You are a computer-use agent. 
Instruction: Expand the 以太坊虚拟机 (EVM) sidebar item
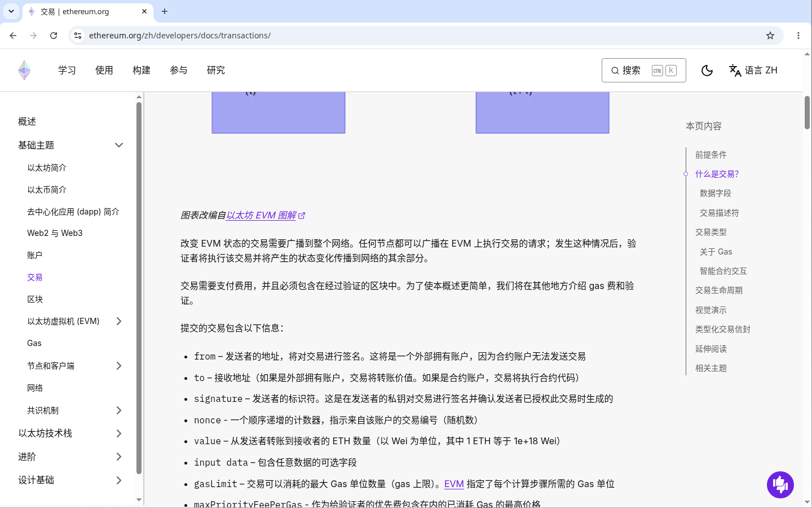pyautogui.click(x=119, y=321)
